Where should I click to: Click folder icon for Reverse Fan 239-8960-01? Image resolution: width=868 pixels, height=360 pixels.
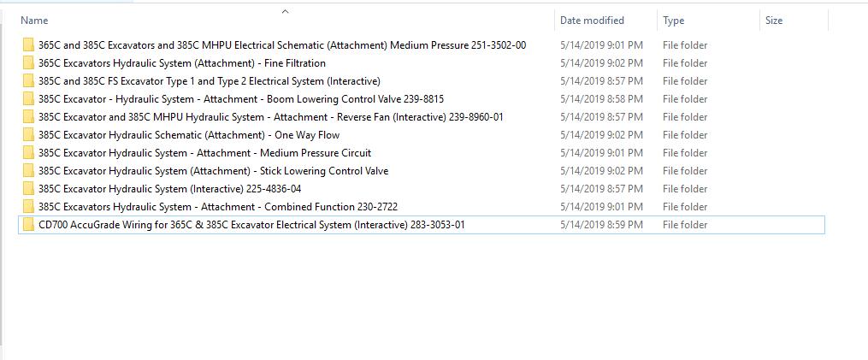pos(28,117)
